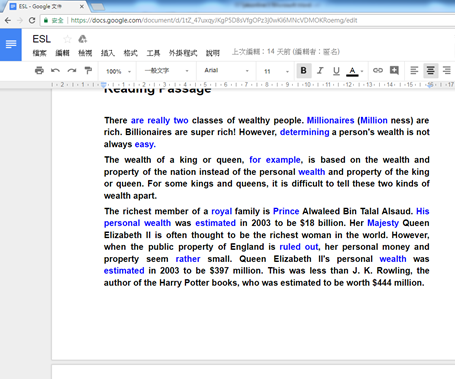
Task: Click the ESL document title
Action: click(x=42, y=39)
